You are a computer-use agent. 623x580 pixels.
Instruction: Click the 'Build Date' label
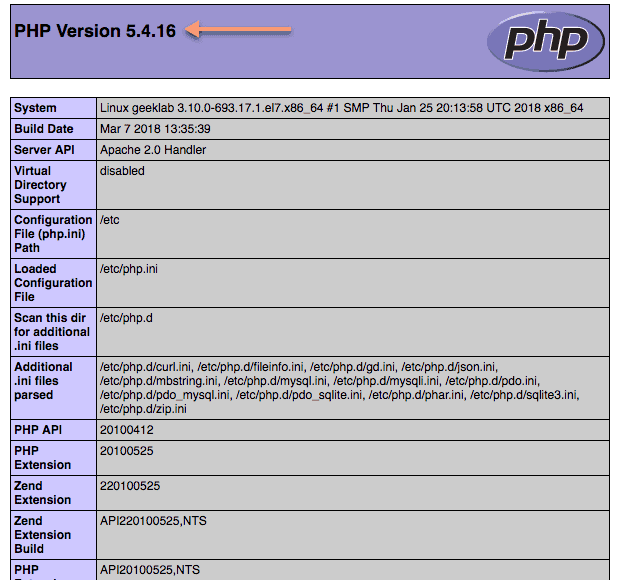(x=44, y=129)
